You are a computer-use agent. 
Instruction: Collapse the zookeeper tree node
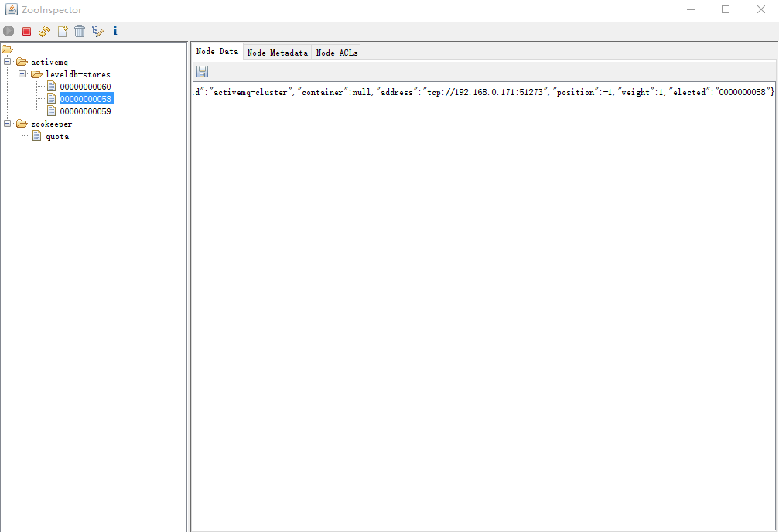[x=8, y=123]
